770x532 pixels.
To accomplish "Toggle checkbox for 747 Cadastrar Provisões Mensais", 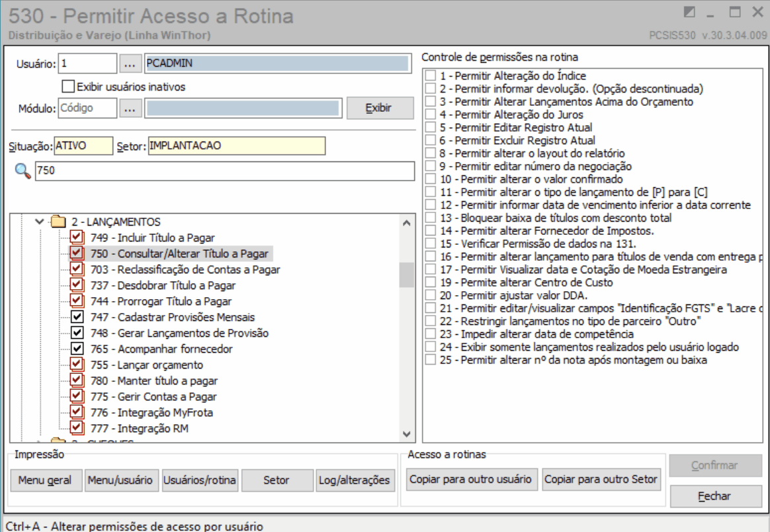I will pyautogui.click(x=77, y=317).
